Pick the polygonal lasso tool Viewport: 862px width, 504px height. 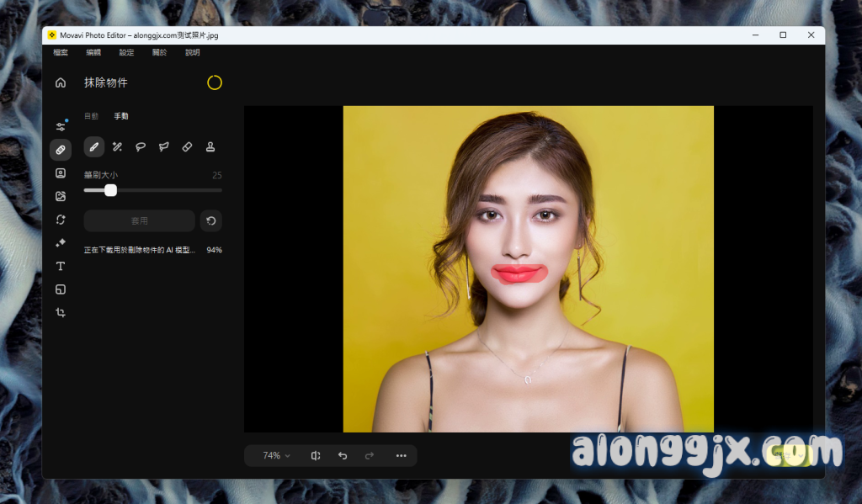[x=164, y=147]
